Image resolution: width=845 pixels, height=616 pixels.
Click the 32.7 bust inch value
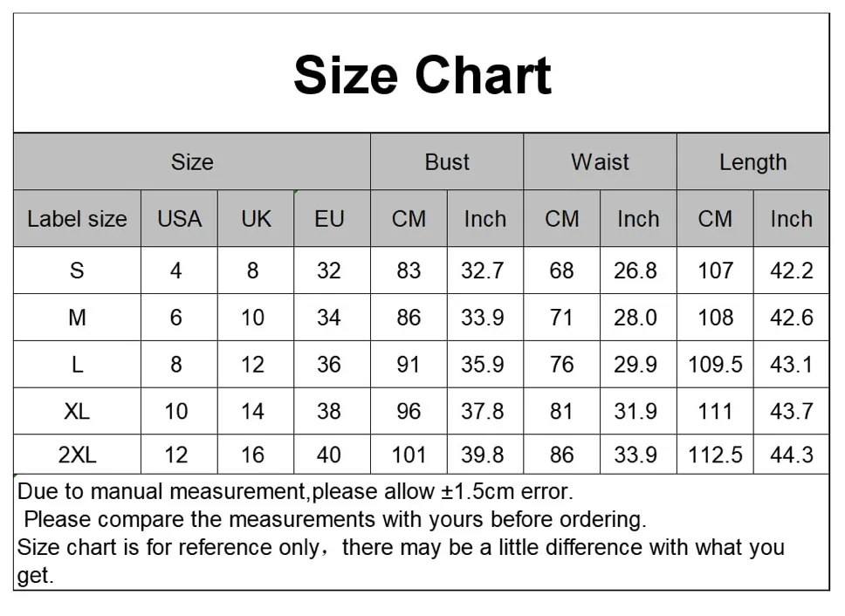point(483,270)
